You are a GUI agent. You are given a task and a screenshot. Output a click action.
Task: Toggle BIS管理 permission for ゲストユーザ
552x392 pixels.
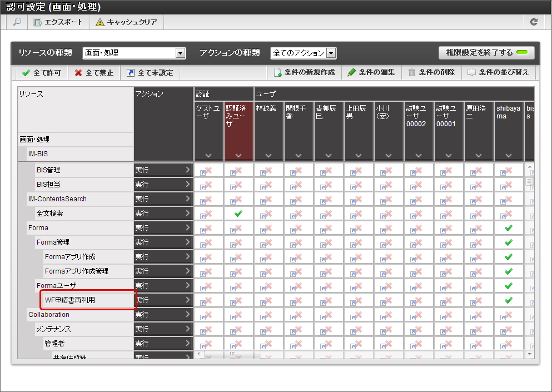click(x=208, y=170)
